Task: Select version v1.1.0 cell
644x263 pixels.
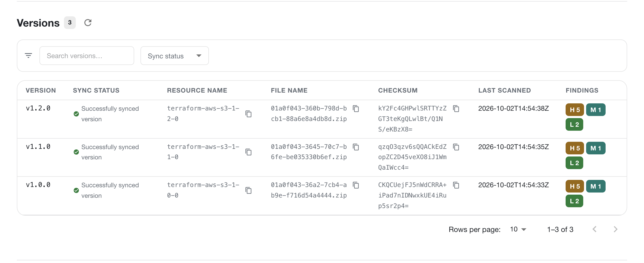Action: pos(38,147)
